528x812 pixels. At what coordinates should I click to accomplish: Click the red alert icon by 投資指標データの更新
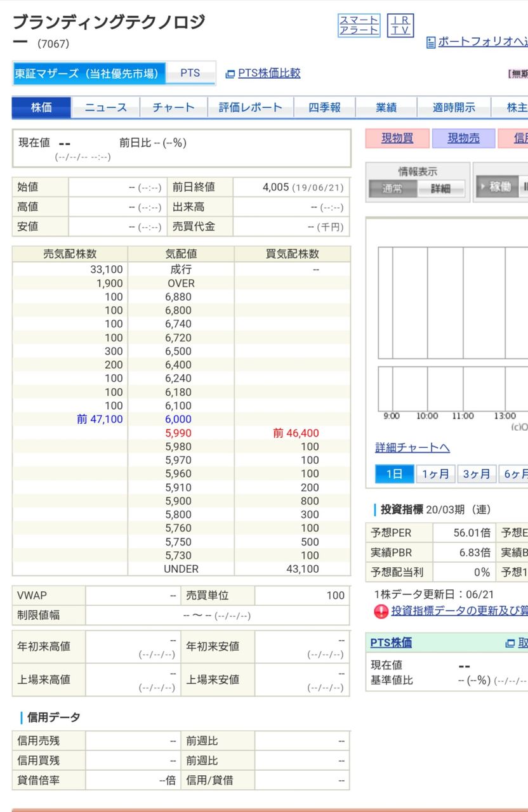coord(381,612)
